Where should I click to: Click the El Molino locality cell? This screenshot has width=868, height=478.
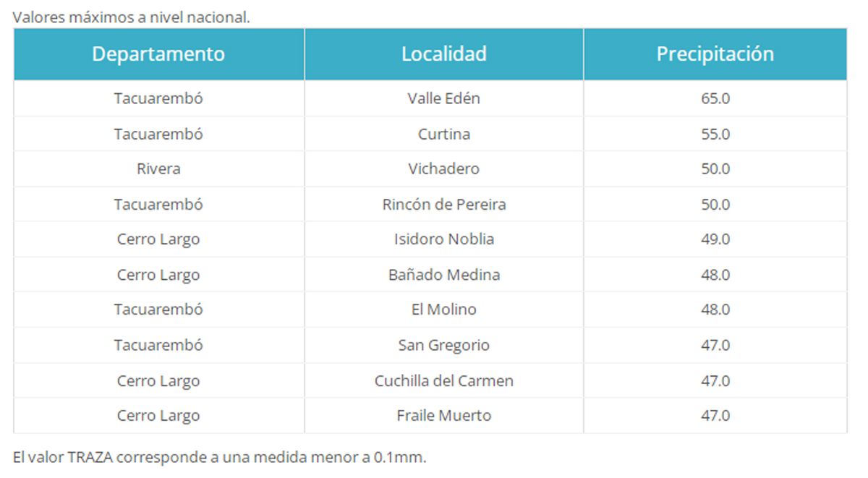coord(443,310)
